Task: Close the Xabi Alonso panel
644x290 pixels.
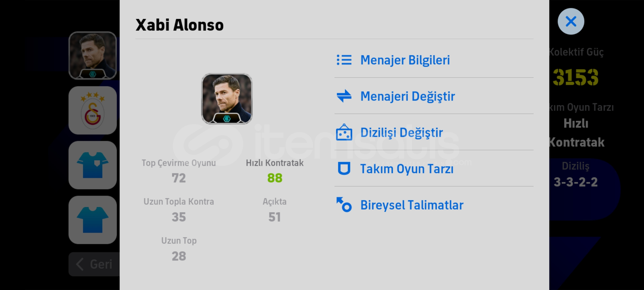Action: (571, 21)
